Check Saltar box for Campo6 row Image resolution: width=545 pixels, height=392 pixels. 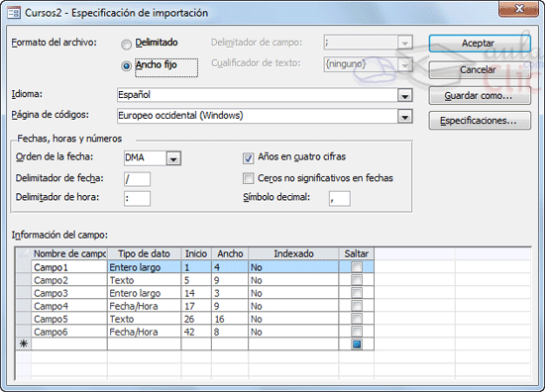[x=357, y=332]
